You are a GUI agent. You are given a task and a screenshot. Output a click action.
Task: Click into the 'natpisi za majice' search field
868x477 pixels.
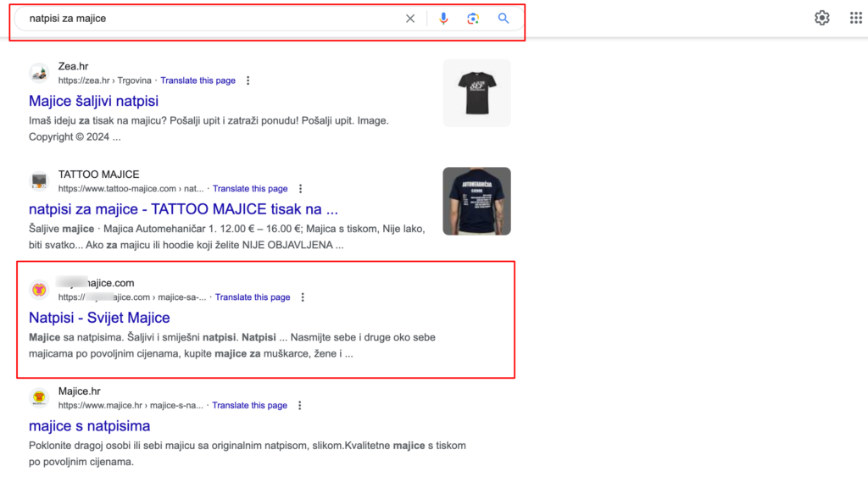point(212,19)
